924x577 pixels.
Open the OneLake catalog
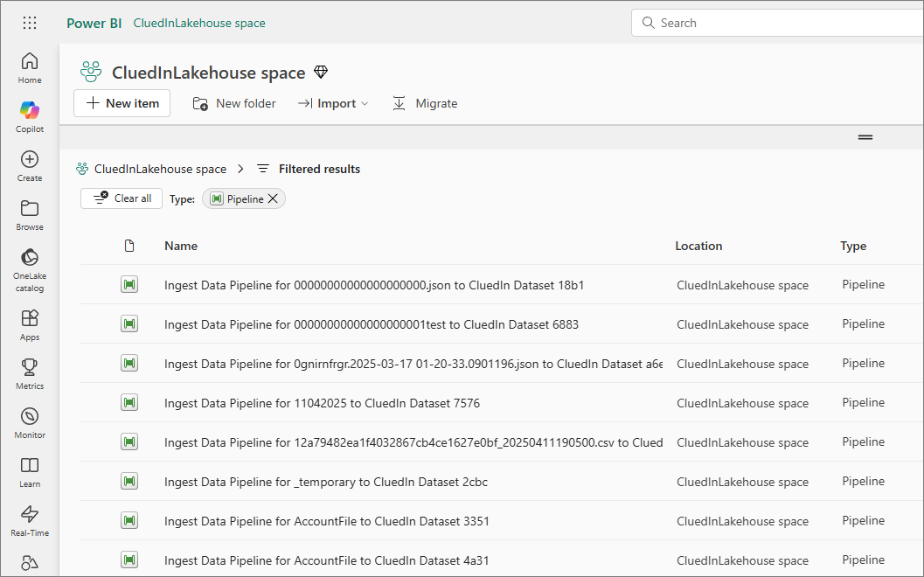pos(30,268)
